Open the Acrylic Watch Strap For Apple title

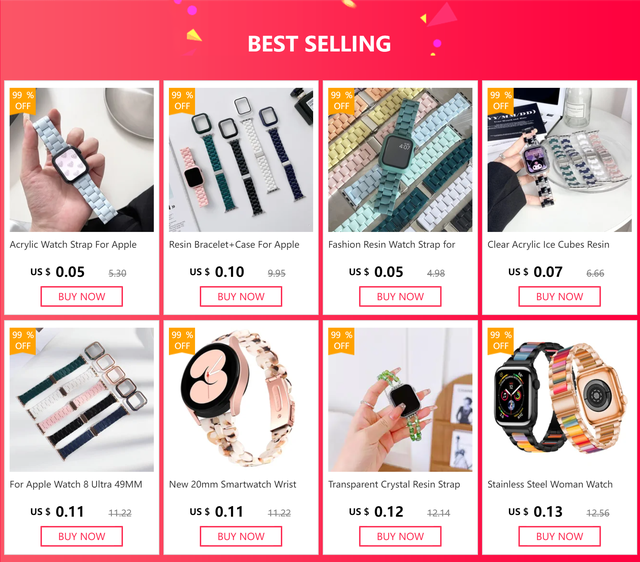click(x=73, y=245)
